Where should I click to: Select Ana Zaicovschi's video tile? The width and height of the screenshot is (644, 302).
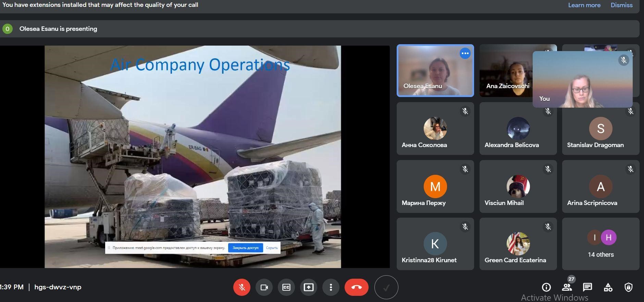point(506,71)
